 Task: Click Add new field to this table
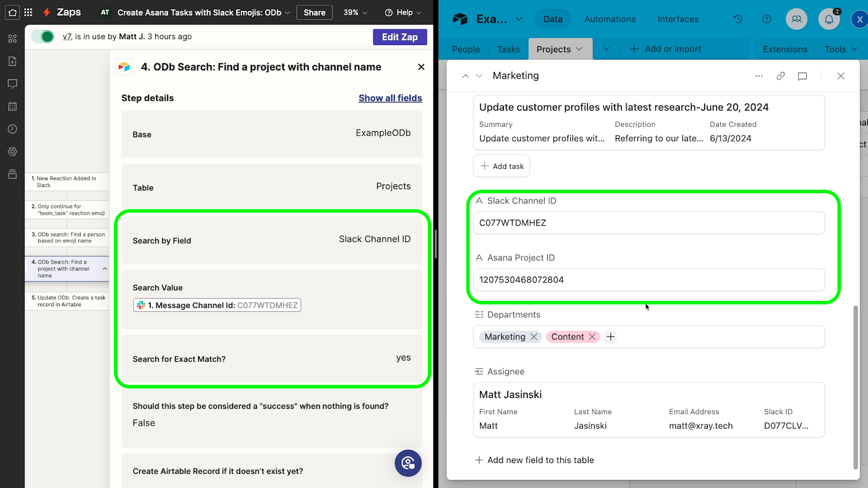(534, 460)
